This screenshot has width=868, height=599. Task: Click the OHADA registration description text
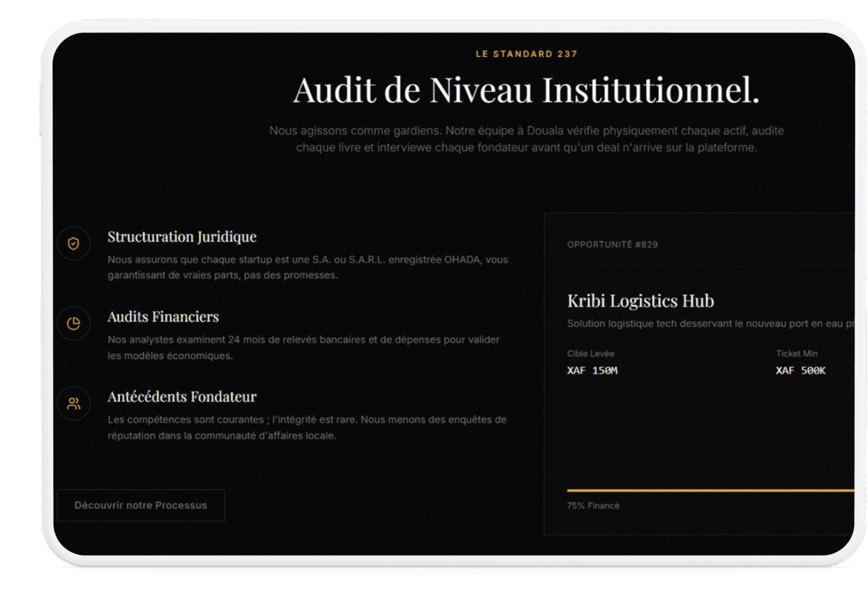[x=307, y=267]
